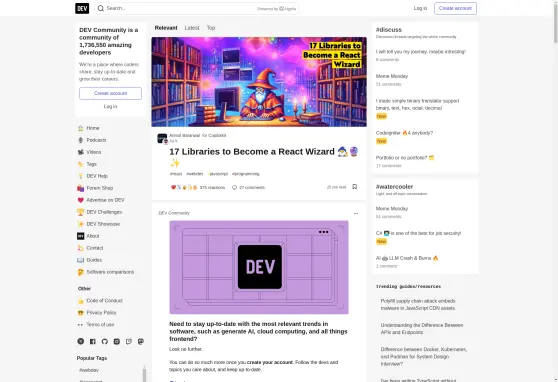
Task: Open the GitHub social icon link
Action: (x=105, y=341)
